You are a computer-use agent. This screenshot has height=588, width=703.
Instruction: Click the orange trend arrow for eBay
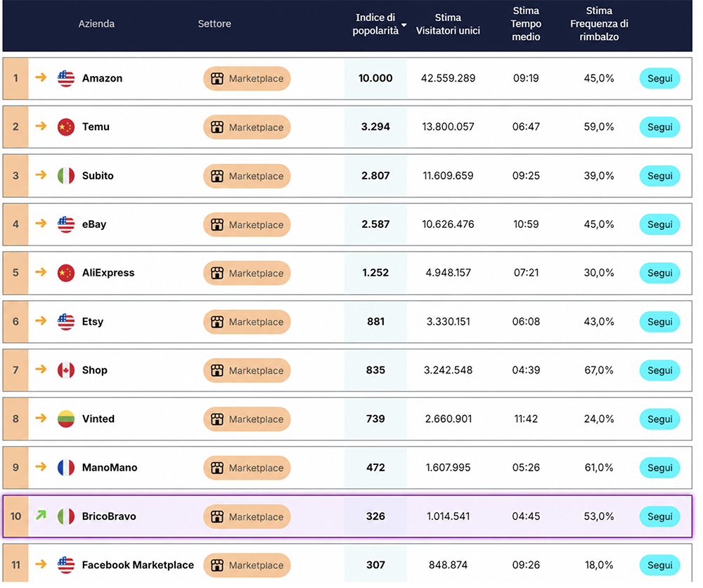click(x=41, y=224)
